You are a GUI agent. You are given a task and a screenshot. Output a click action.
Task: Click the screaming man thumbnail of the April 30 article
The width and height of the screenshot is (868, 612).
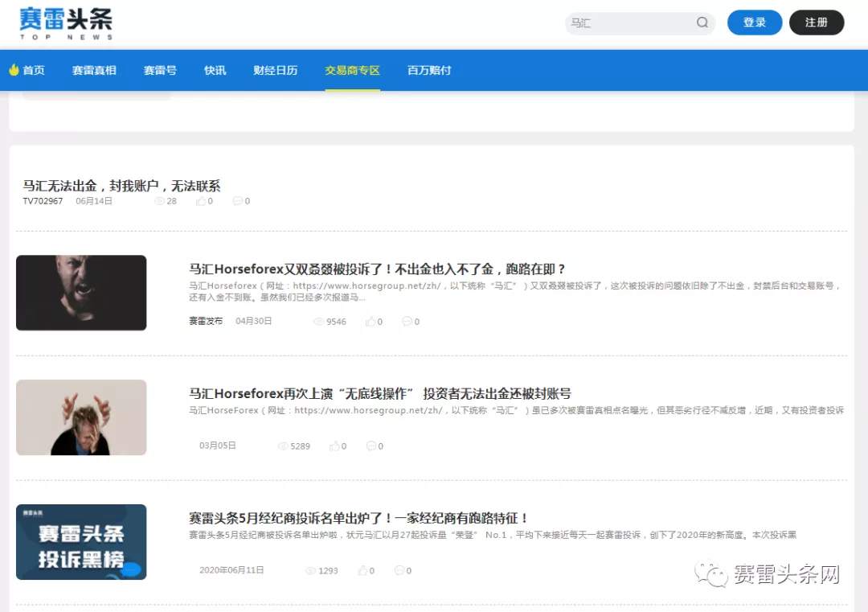point(80,292)
